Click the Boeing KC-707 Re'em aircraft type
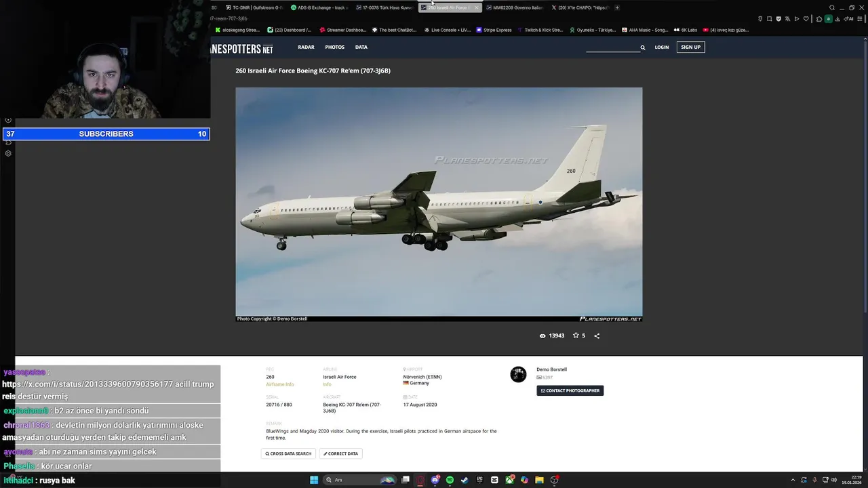The image size is (868, 488). tap(352, 407)
